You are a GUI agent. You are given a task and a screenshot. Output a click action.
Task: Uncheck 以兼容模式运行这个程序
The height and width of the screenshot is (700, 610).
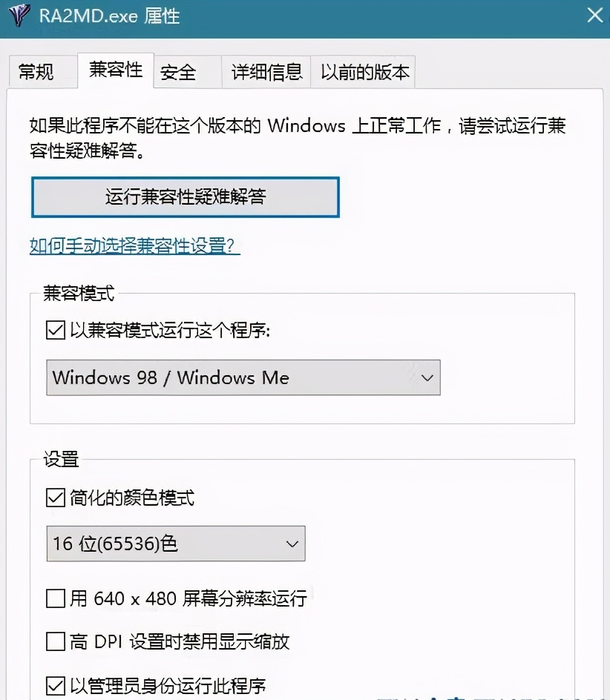click(56, 329)
